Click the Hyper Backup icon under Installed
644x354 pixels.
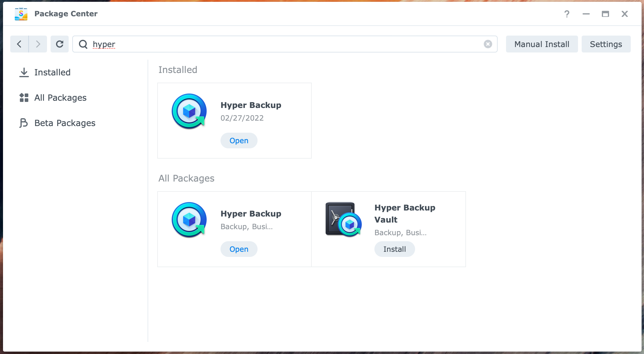(x=189, y=111)
